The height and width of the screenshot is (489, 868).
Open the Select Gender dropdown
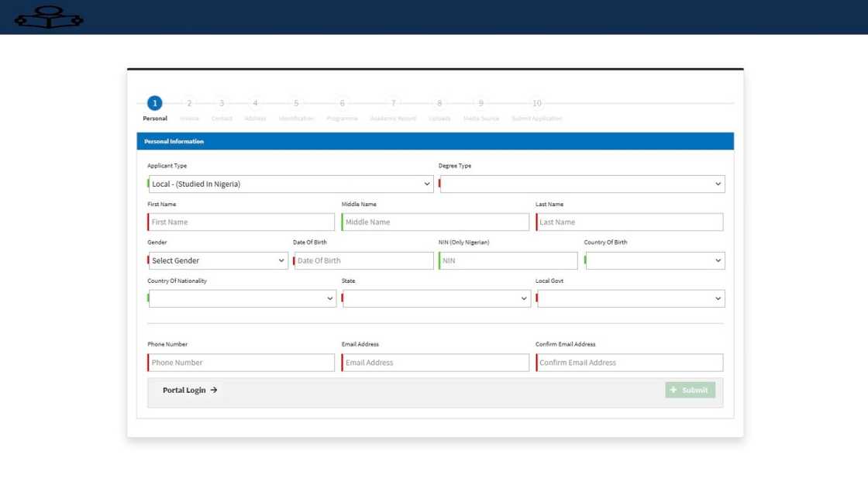click(x=219, y=261)
